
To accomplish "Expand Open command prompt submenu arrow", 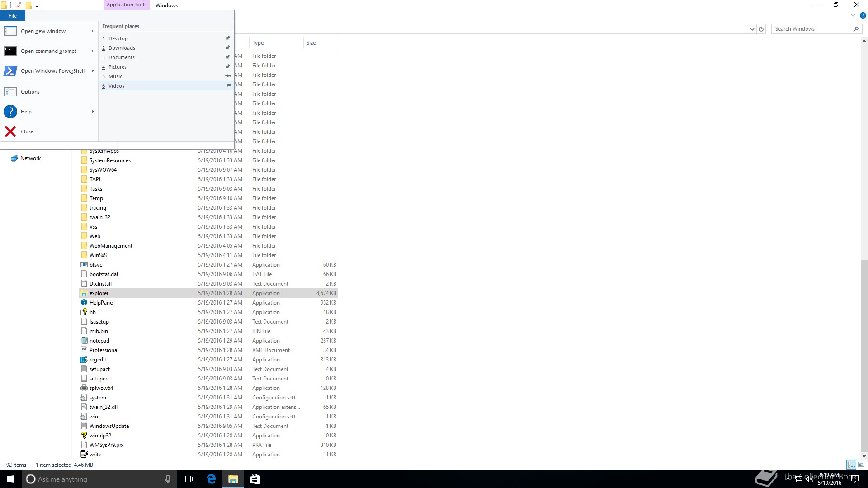I will [92, 51].
